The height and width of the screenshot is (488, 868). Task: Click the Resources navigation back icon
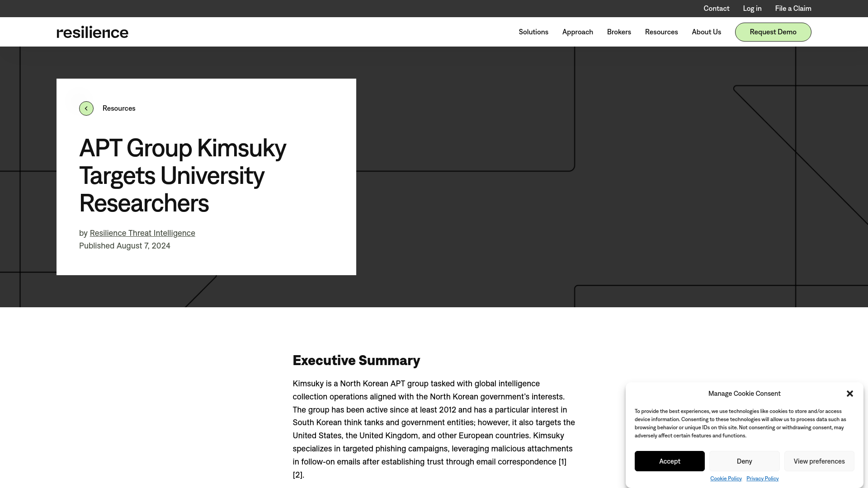[86, 108]
